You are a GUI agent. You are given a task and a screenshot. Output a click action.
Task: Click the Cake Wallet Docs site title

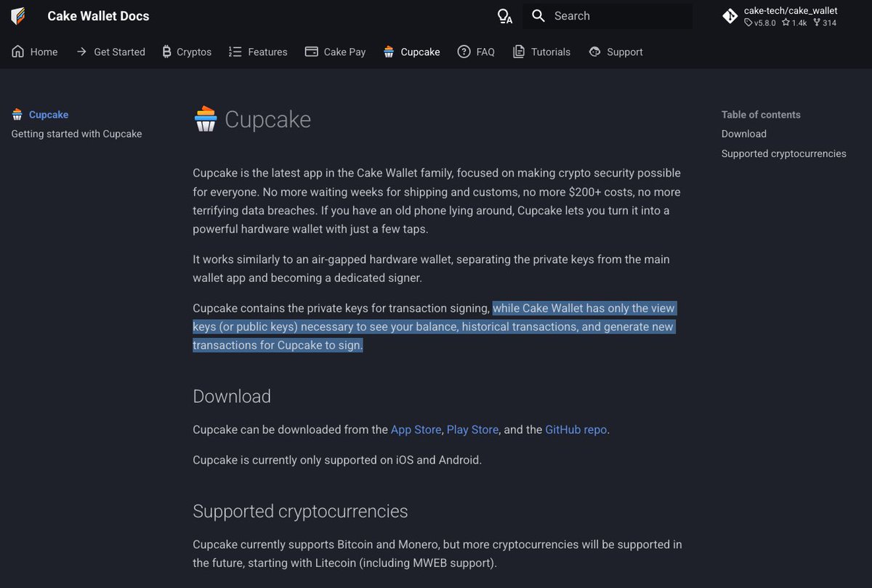pos(98,16)
